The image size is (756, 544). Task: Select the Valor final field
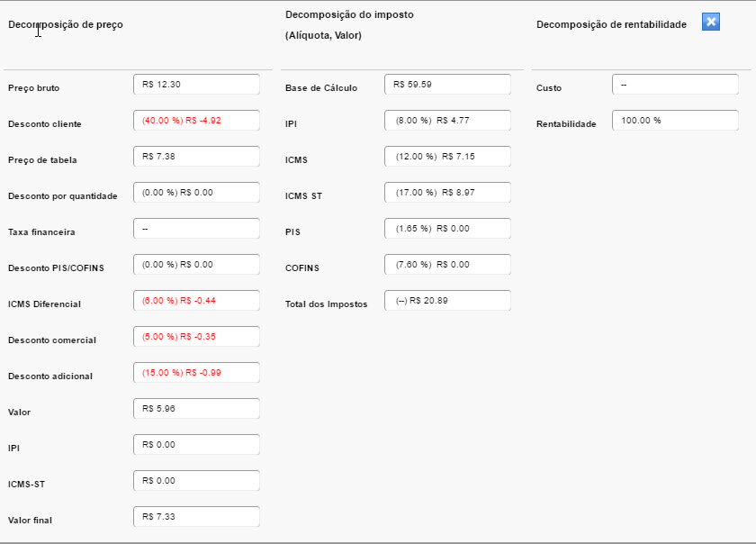coord(197,516)
